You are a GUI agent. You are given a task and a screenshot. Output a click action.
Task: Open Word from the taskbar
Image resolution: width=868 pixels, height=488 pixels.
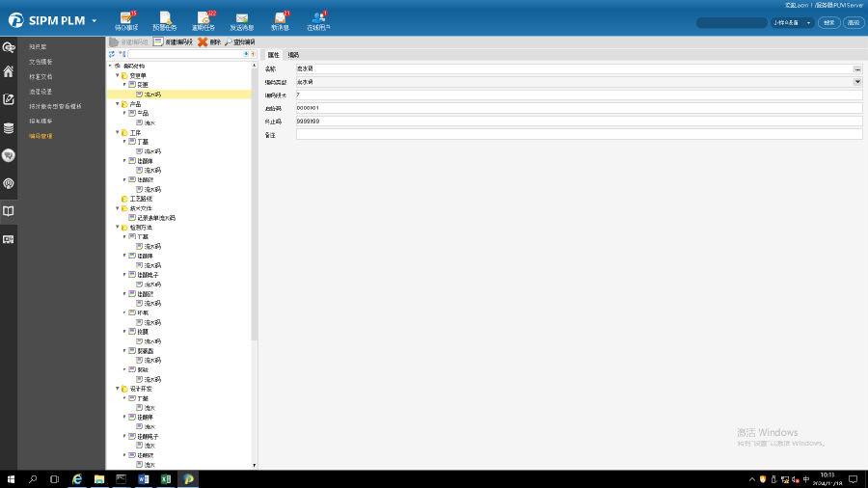click(144, 479)
